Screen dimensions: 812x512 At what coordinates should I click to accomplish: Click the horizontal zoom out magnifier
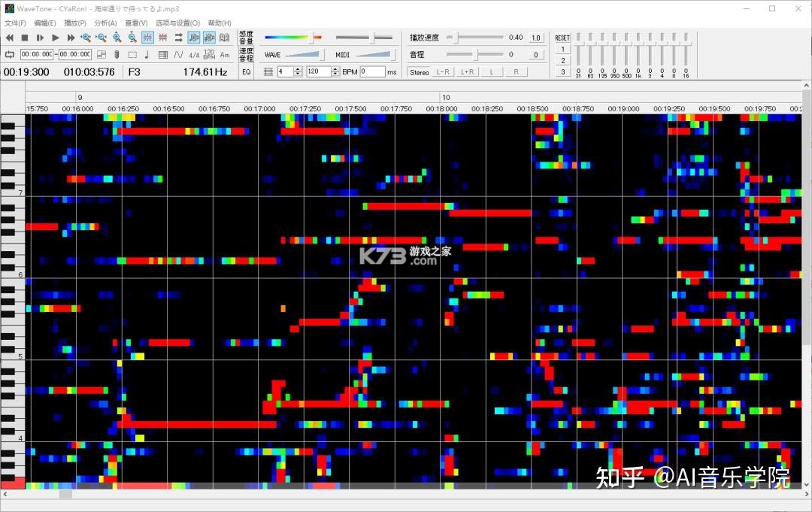click(101, 38)
